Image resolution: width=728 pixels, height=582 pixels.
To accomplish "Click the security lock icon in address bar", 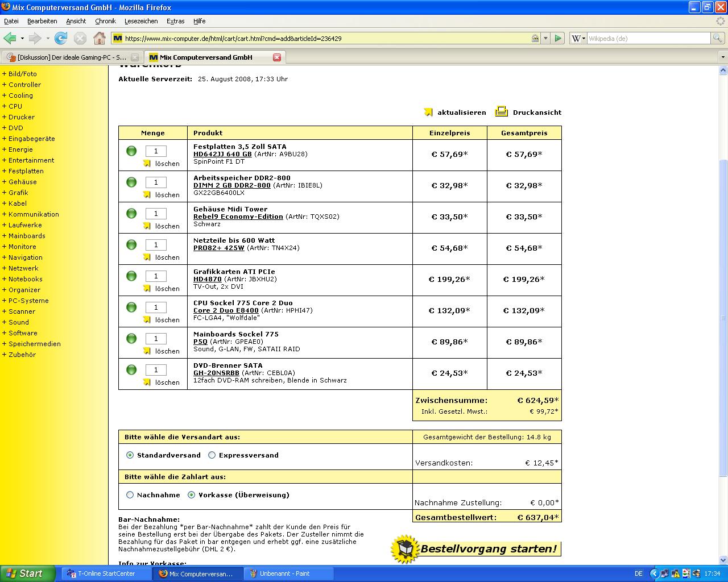I will click(x=535, y=38).
